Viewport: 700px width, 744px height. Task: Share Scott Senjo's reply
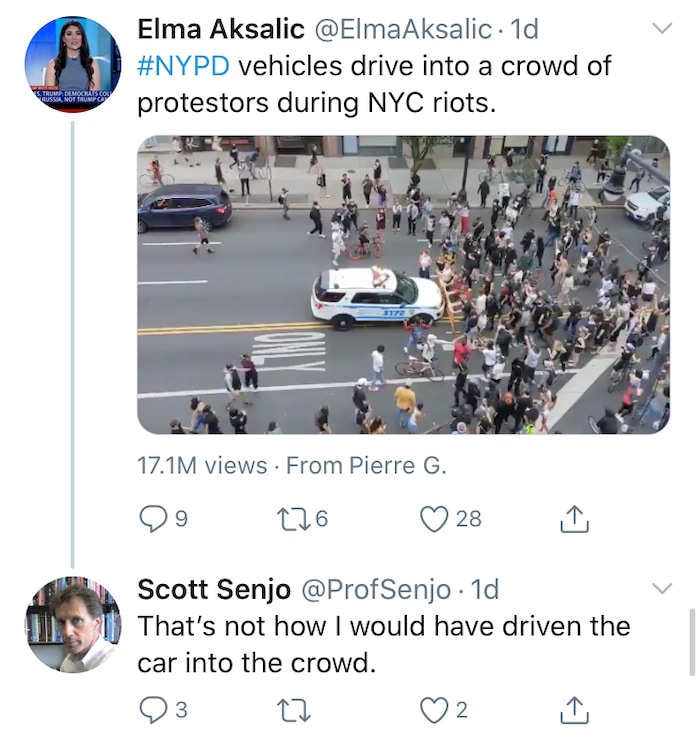click(x=574, y=710)
